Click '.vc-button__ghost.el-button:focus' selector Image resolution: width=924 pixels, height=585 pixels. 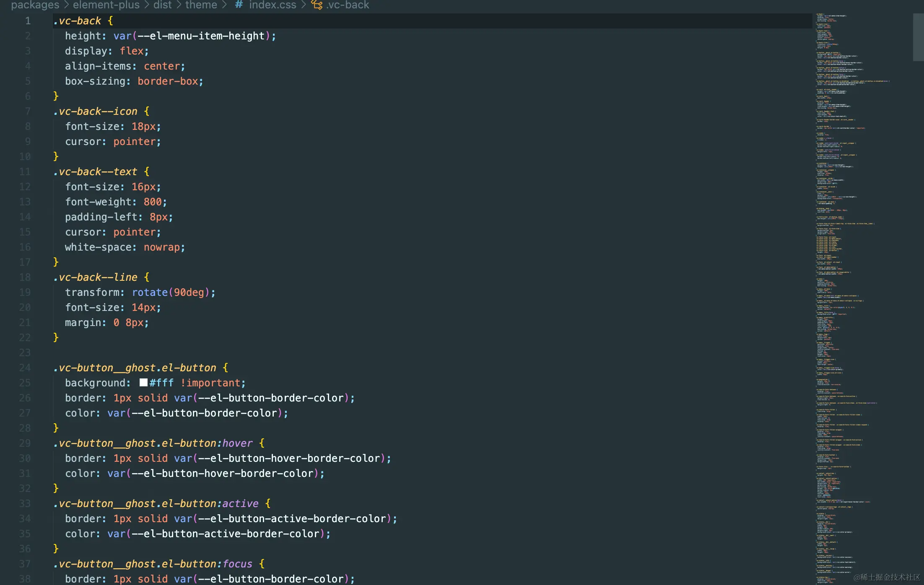coord(153,564)
